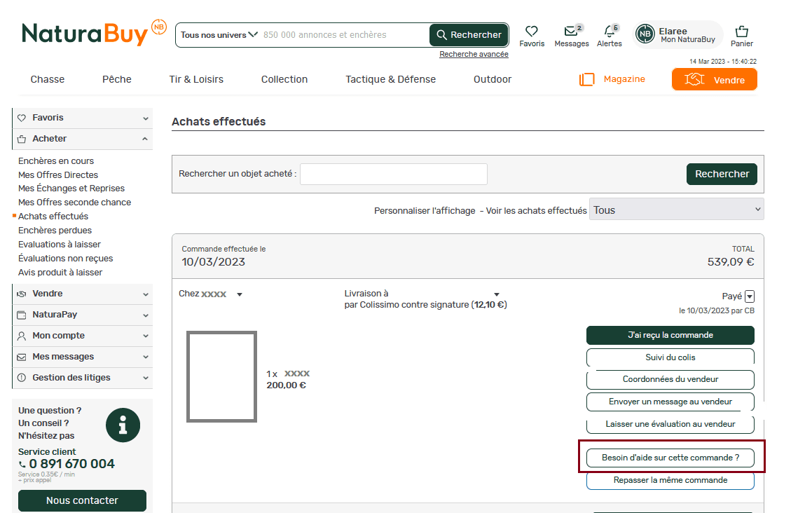Open Favoris via the heart icon
Viewport: 812px width, 513px height.
(x=532, y=30)
